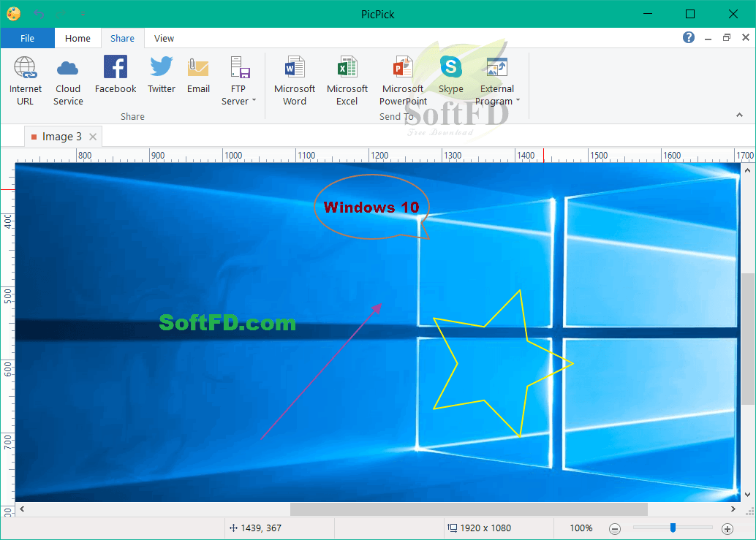Click the Redo arrow in title bar
Viewport: 756px width, 540px height.
coord(61,14)
